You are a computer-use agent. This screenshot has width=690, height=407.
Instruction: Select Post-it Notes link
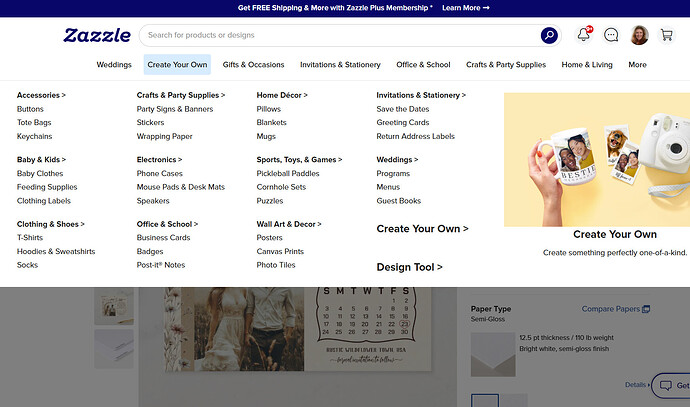161,265
